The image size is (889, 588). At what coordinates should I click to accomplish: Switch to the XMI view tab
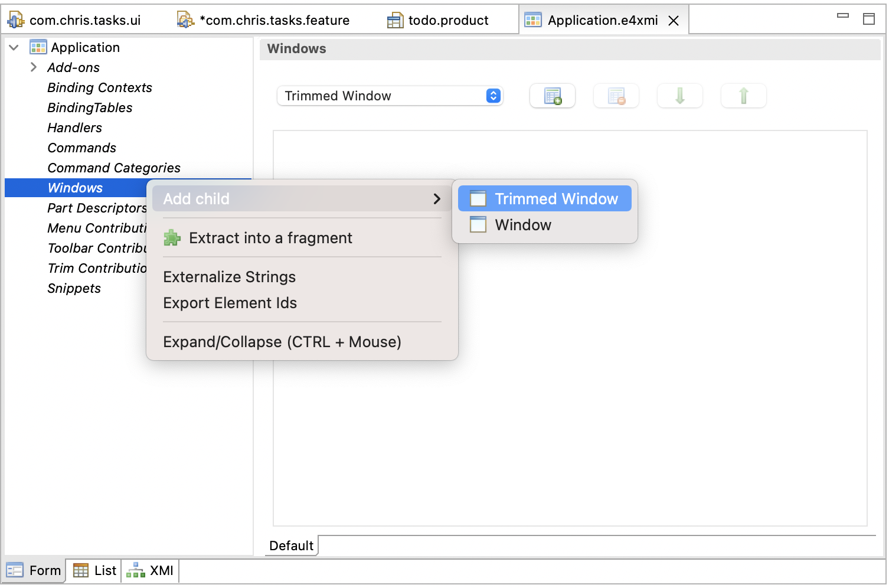tap(151, 570)
